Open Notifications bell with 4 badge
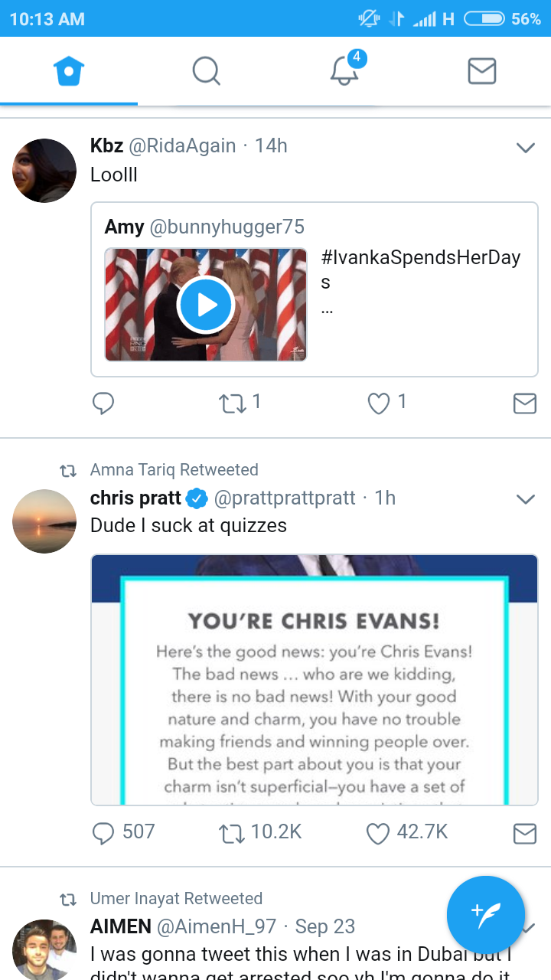Screen dimensions: 551x980 [x=344, y=71]
